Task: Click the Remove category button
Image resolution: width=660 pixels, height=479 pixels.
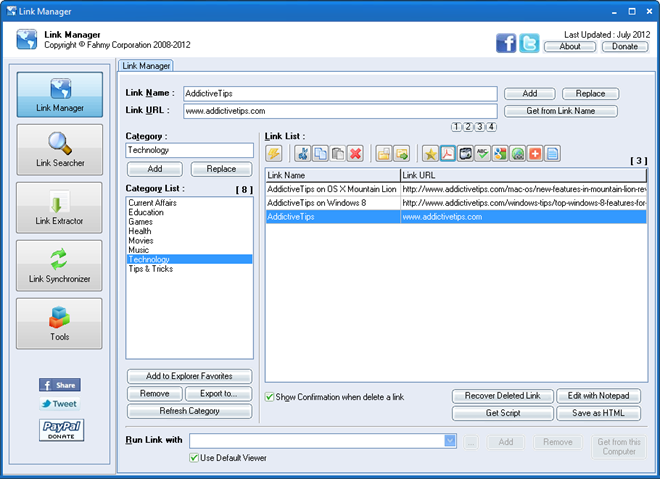Action: pyautogui.click(x=154, y=394)
